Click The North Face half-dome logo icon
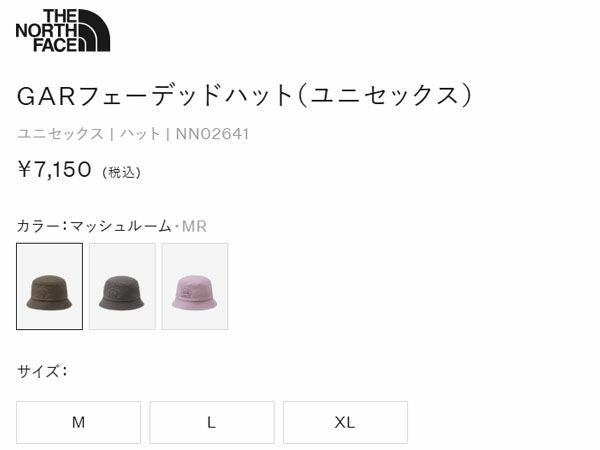Viewport: 600px width, 450px height. pyautogui.click(x=94, y=31)
